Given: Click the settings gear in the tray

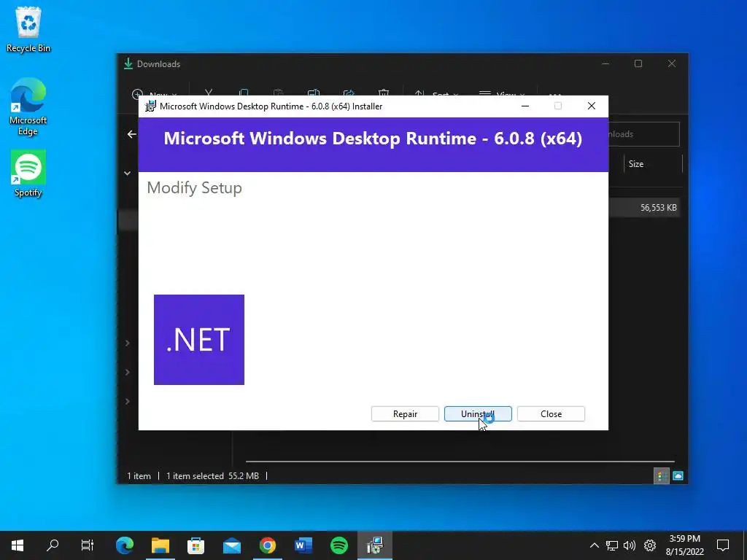Looking at the screenshot, I should point(650,545).
